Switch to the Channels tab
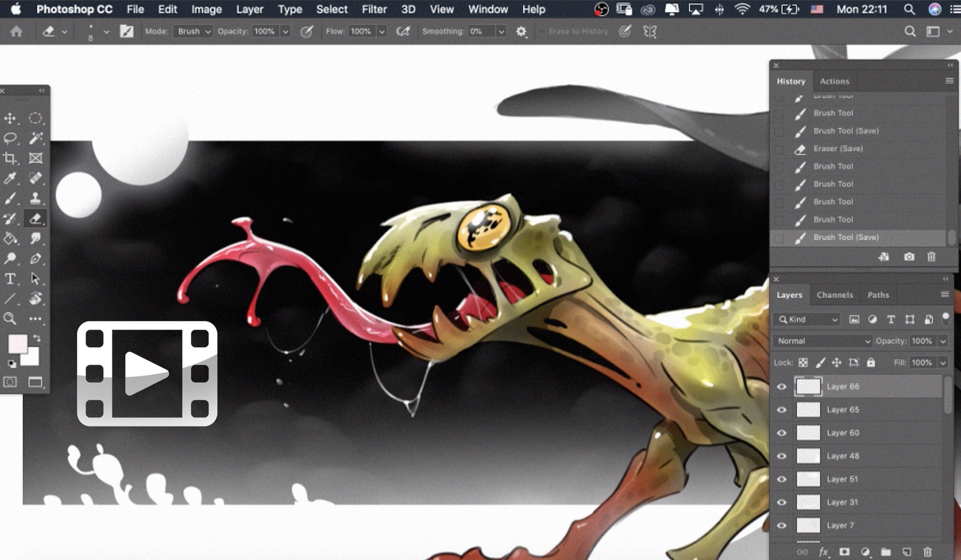 coord(835,295)
